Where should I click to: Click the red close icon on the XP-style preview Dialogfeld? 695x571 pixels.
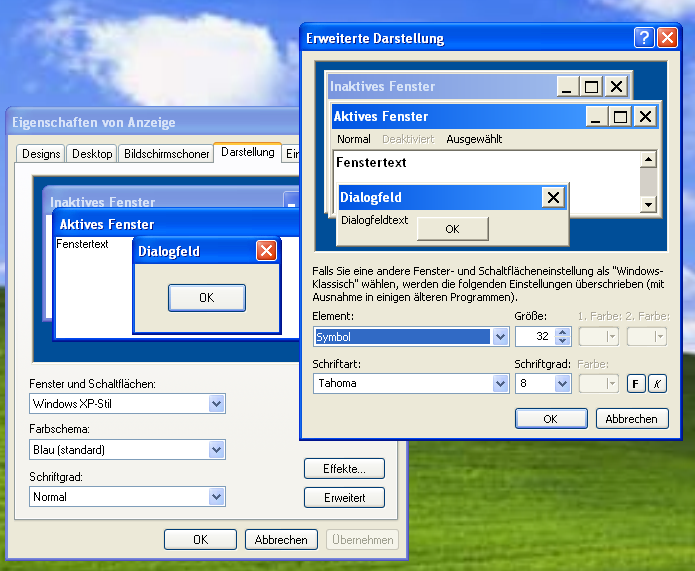[266, 251]
